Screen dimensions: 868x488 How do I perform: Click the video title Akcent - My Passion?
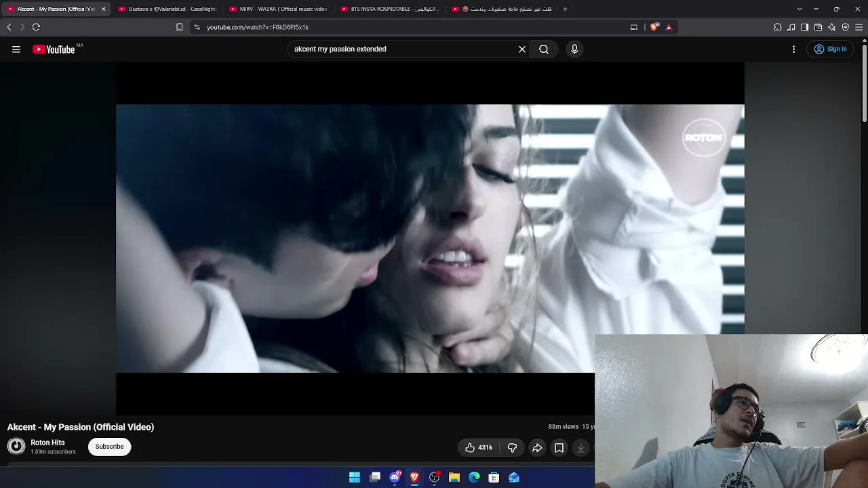pyautogui.click(x=81, y=427)
